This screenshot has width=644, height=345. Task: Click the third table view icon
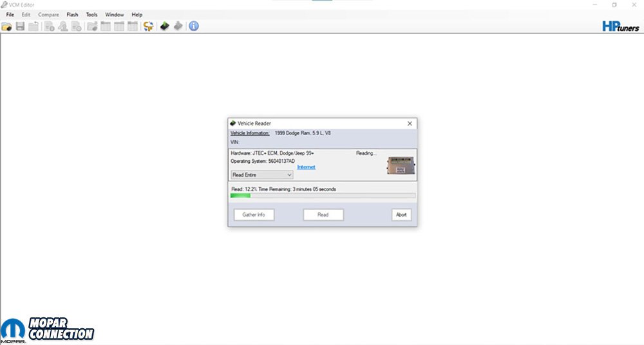point(132,26)
